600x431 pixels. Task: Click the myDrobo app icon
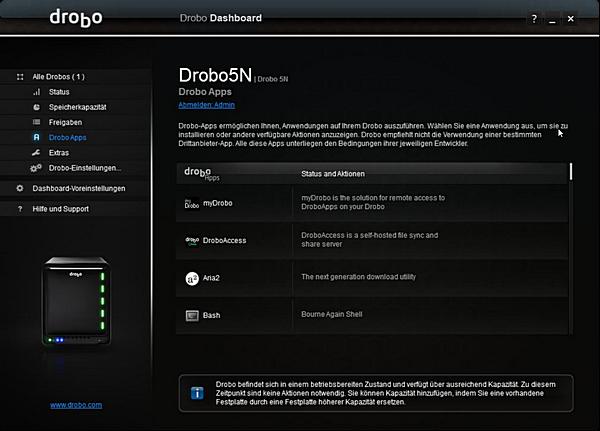click(x=192, y=203)
